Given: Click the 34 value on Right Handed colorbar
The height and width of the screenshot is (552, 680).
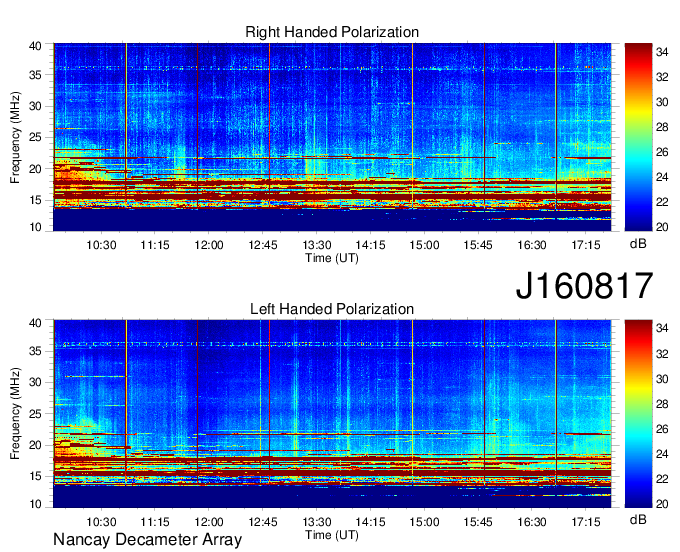Looking at the screenshot, I should [x=662, y=52].
